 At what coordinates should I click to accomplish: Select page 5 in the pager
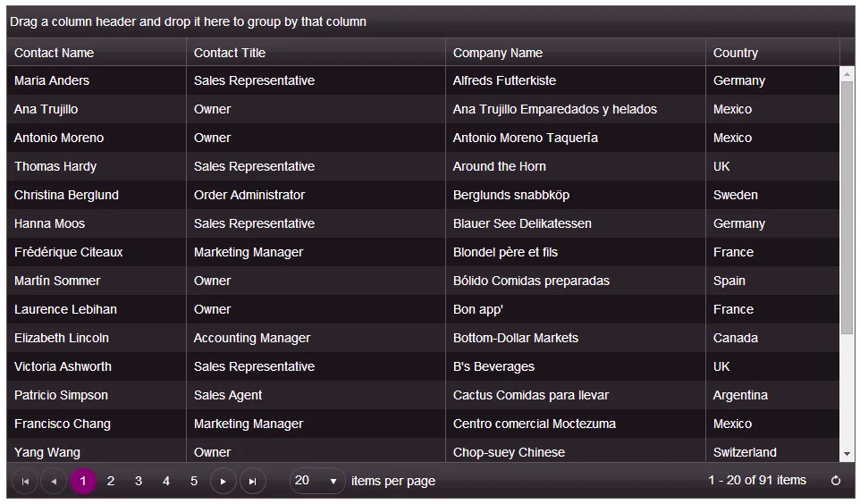(x=194, y=481)
